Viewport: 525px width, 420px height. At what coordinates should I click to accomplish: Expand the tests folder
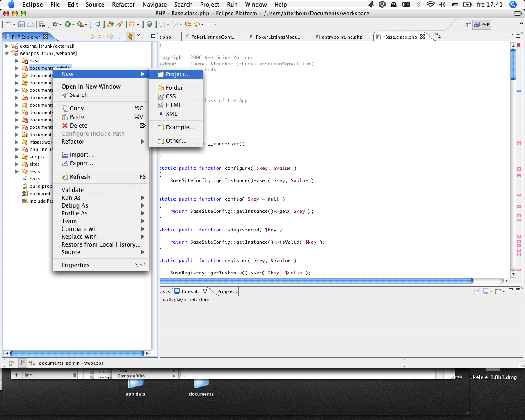pos(17,171)
